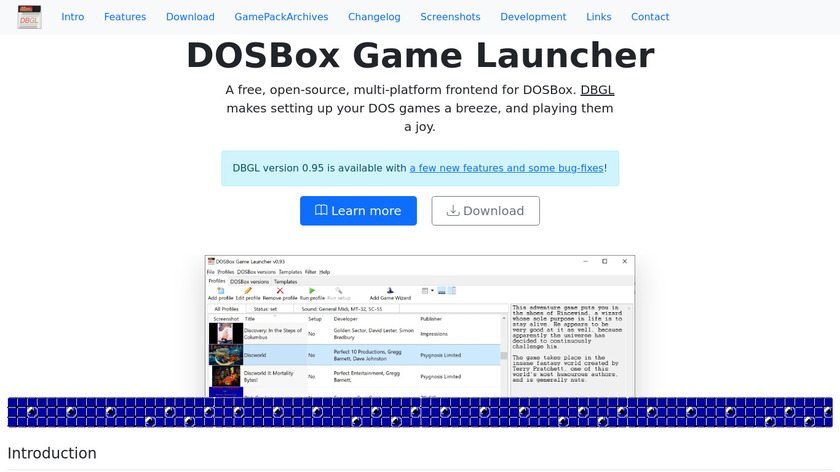
Task: Select the 'Discworld' title in the highlighted row
Action: (x=255, y=355)
